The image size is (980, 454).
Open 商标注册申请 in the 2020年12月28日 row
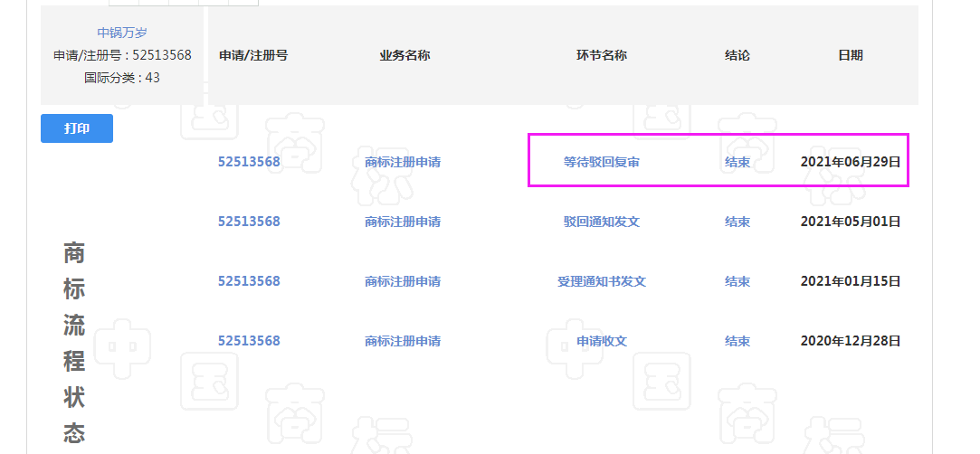[x=403, y=341]
